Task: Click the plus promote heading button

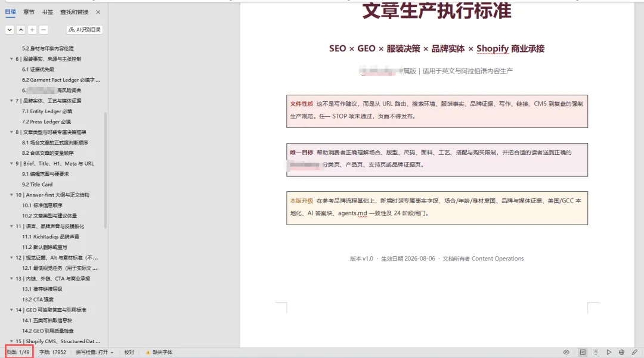Action: tap(32, 30)
